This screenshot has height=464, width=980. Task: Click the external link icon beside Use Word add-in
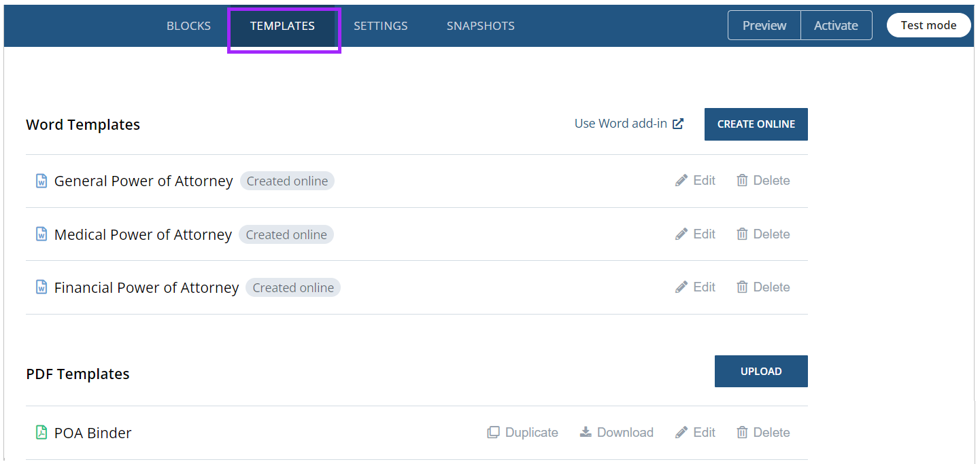pos(678,124)
